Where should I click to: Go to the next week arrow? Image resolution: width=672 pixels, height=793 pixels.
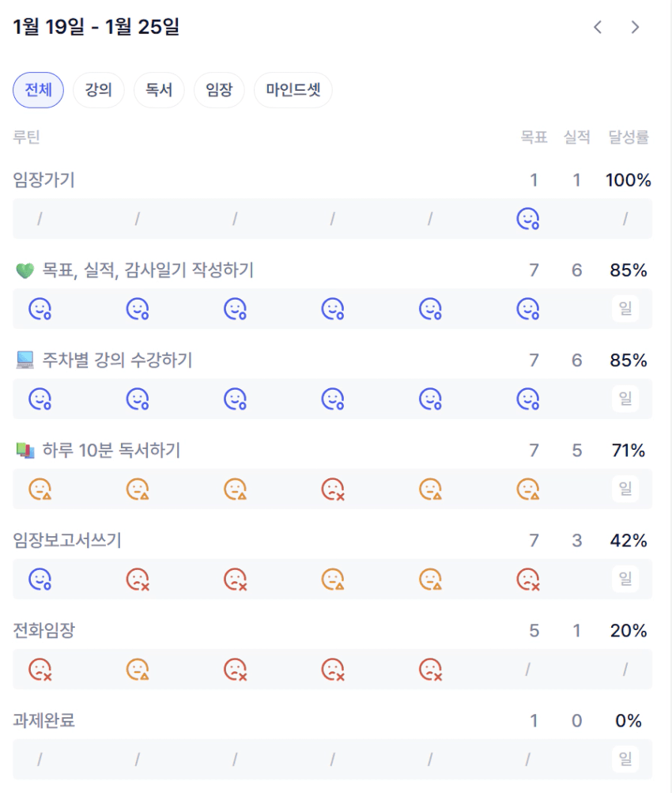(x=635, y=27)
